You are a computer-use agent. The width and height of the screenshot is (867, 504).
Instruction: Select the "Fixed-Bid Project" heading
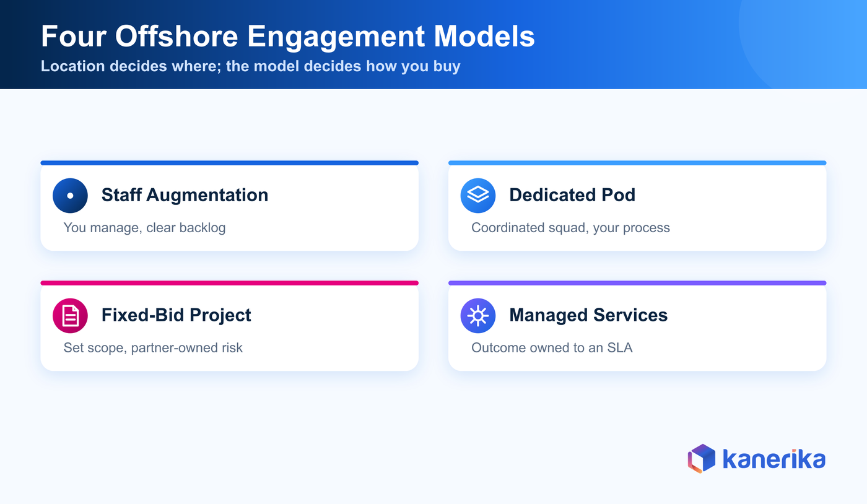176,315
